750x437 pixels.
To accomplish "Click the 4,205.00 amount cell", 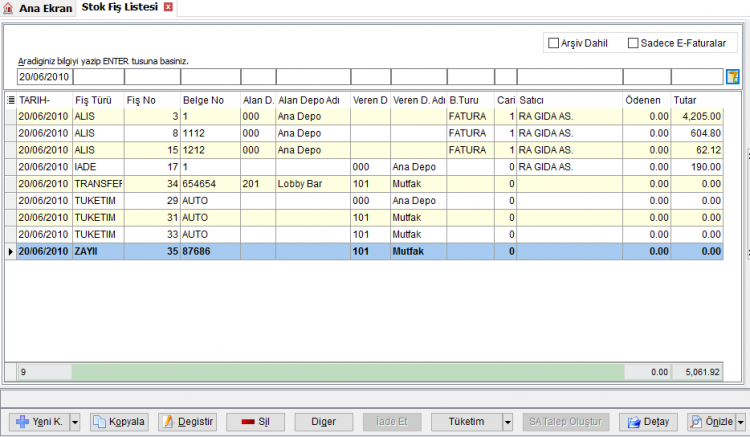I will tap(697, 116).
